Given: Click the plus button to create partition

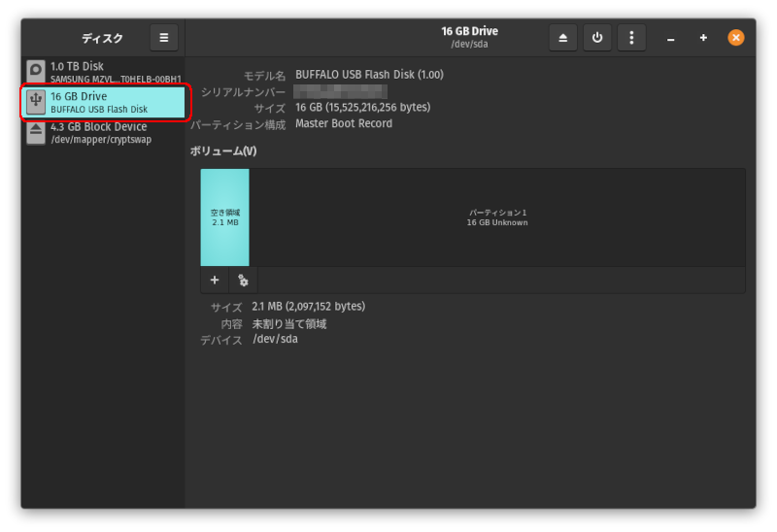Looking at the screenshot, I should [215, 281].
